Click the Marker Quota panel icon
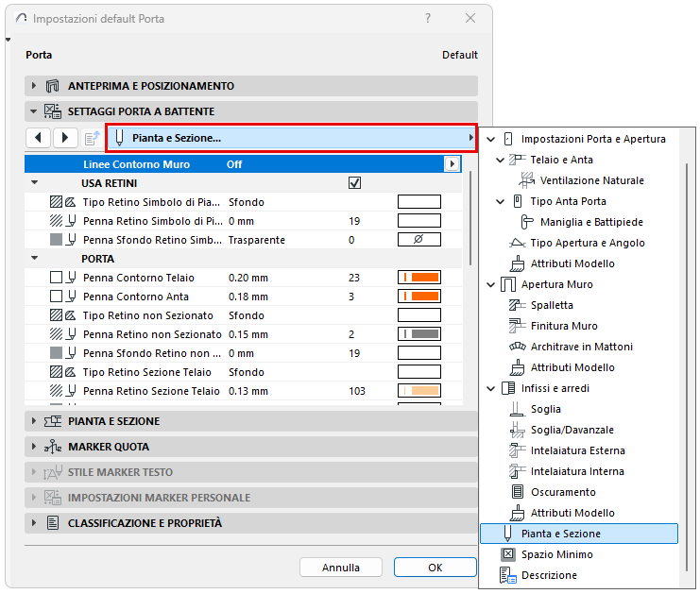 53,447
